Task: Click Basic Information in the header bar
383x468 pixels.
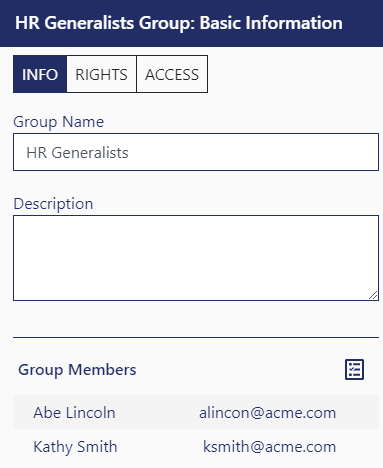Action: (x=271, y=23)
